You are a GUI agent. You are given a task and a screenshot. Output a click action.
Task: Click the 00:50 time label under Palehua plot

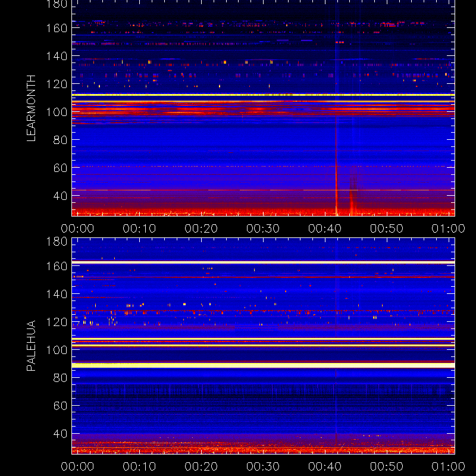pos(386,466)
